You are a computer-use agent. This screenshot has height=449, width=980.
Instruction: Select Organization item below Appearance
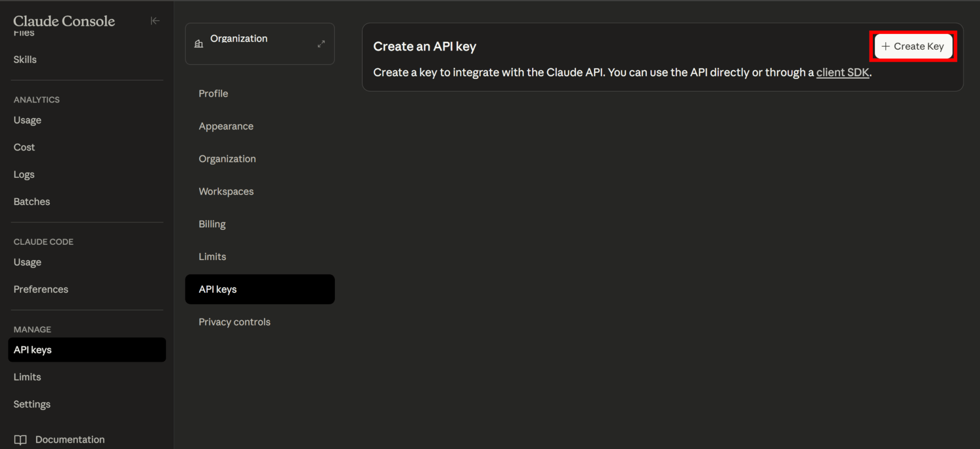point(227,159)
